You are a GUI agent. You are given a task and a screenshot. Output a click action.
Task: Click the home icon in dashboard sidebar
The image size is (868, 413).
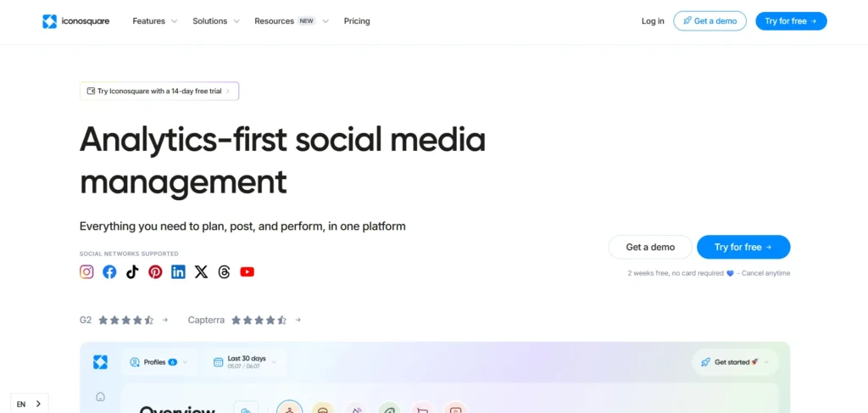[x=100, y=396]
